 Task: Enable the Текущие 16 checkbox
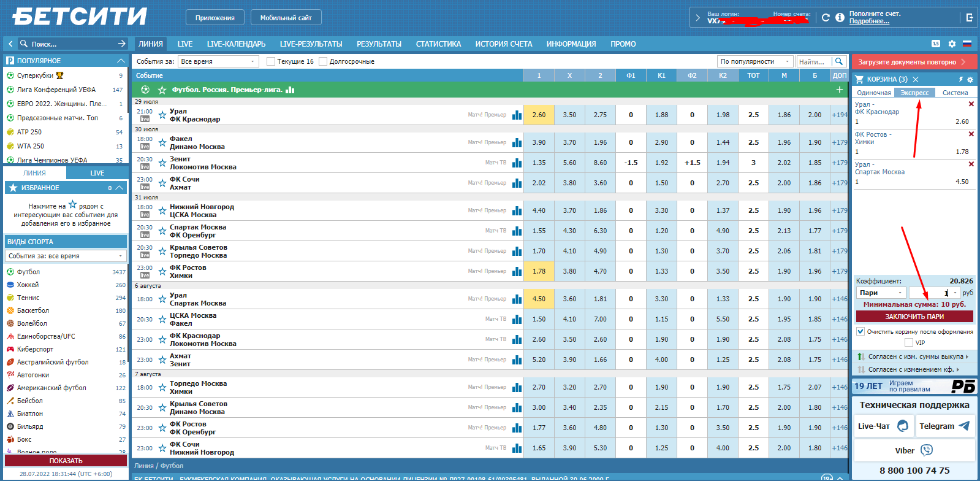tap(271, 61)
